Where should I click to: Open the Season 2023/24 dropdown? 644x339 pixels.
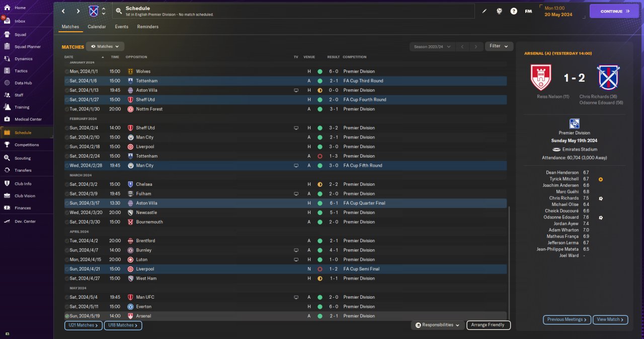click(x=431, y=46)
